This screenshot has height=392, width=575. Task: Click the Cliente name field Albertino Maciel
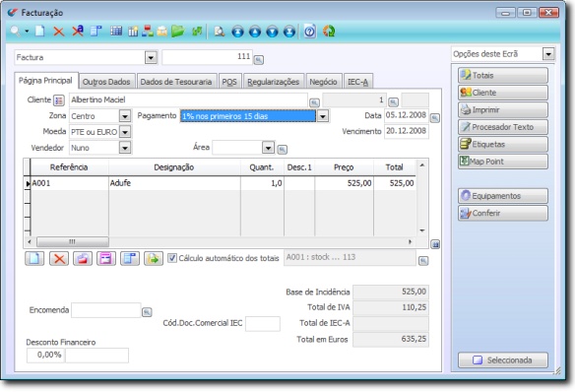coord(188,99)
